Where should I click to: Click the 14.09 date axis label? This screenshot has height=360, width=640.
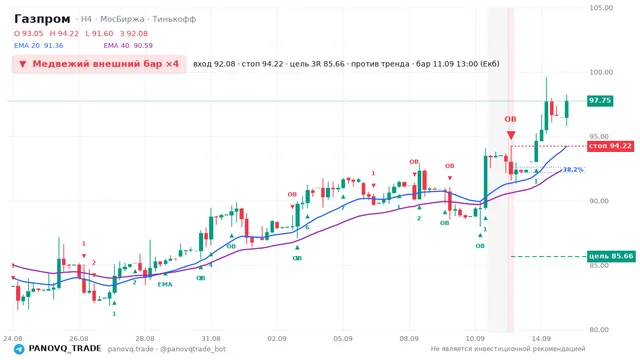(541, 339)
